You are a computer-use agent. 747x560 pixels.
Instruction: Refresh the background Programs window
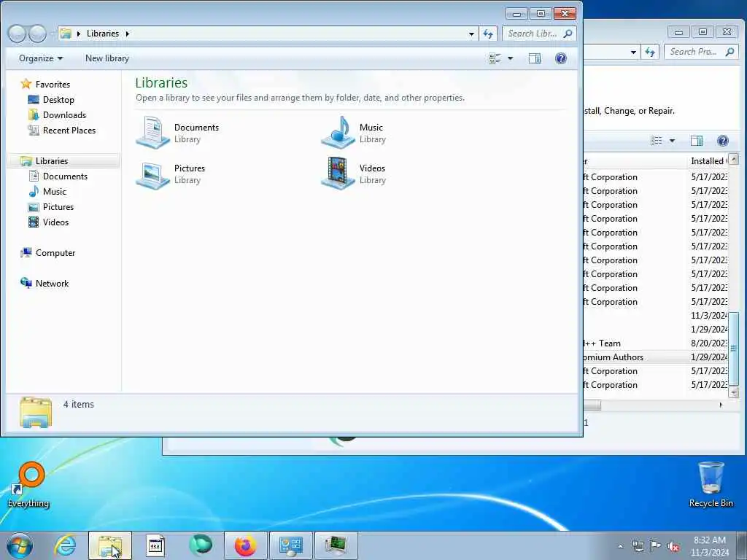650,52
